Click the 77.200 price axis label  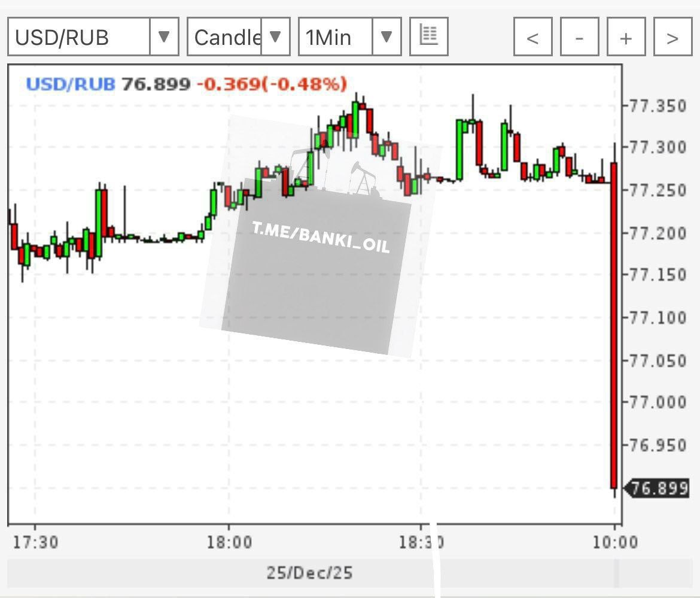click(657, 233)
